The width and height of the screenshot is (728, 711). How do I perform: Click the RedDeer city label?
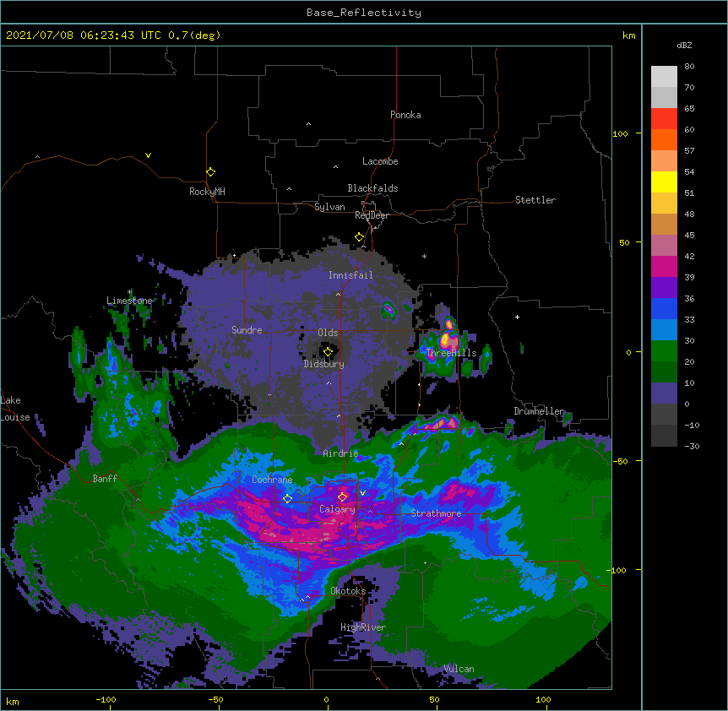click(372, 215)
